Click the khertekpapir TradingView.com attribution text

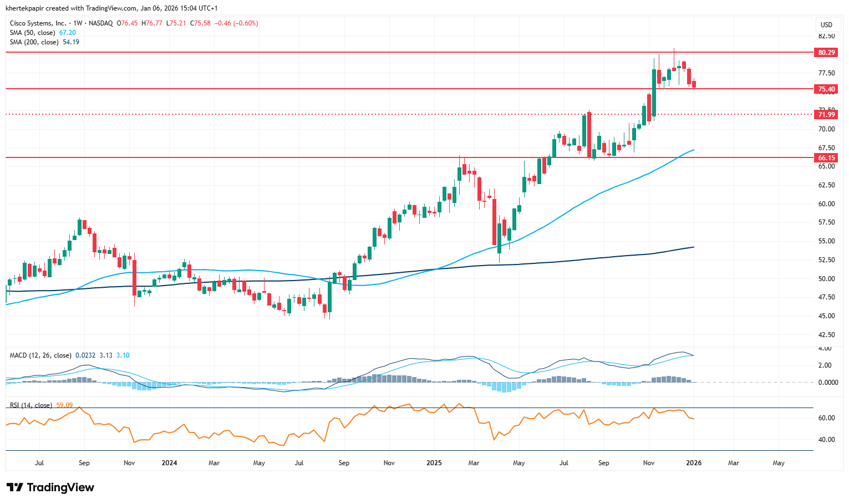(x=111, y=8)
